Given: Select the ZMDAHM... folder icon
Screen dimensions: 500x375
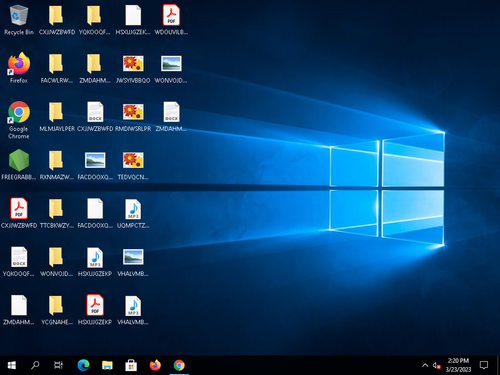Looking at the screenshot, I should [95, 68].
